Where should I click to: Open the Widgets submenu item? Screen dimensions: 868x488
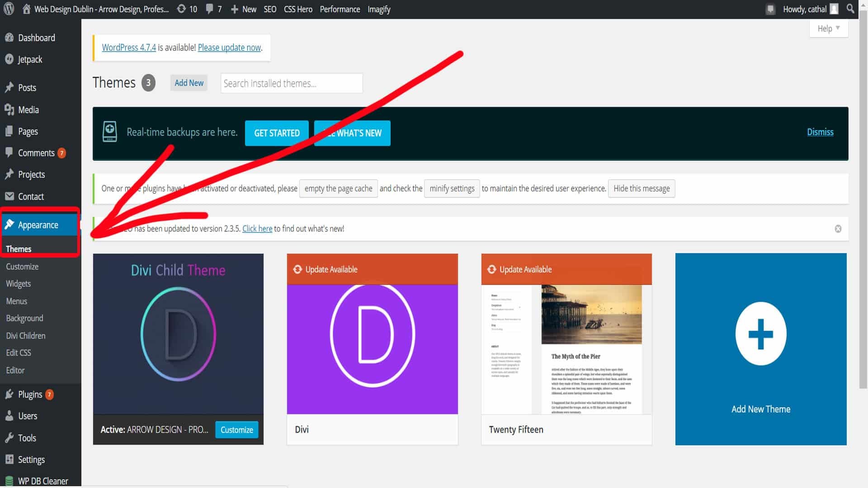[x=19, y=284]
